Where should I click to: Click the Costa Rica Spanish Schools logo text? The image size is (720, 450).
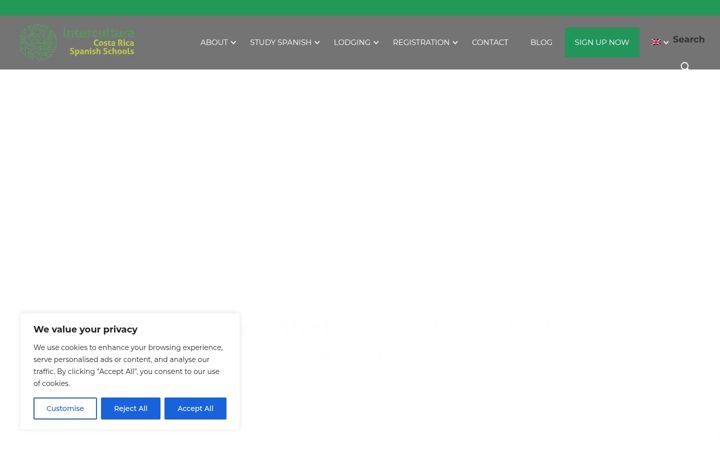coord(102,47)
